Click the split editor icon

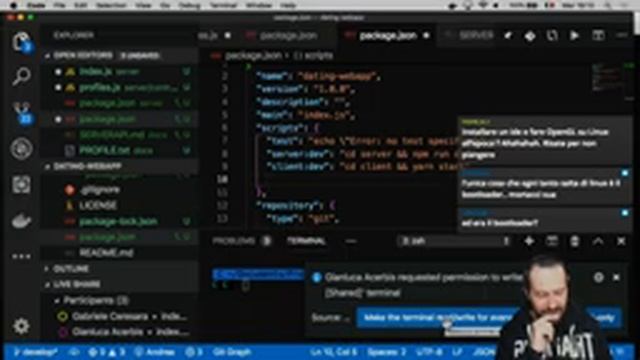click(598, 36)
